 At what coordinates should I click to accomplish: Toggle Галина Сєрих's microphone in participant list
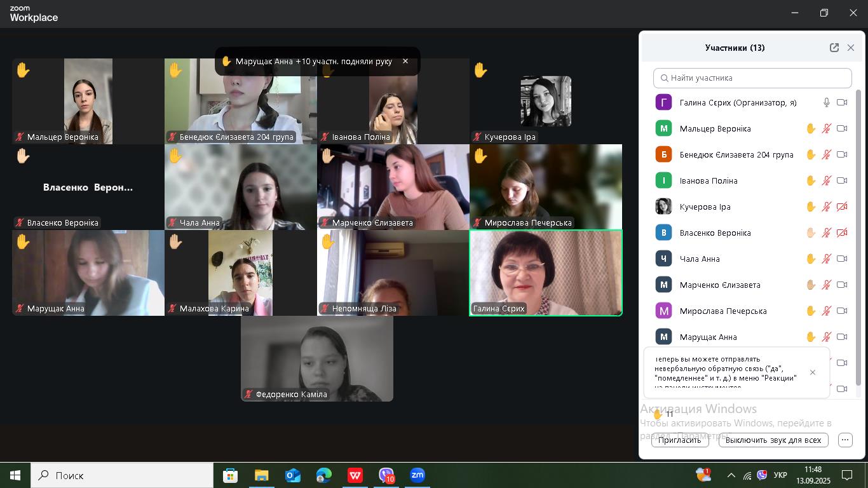(x=827, y=102)
